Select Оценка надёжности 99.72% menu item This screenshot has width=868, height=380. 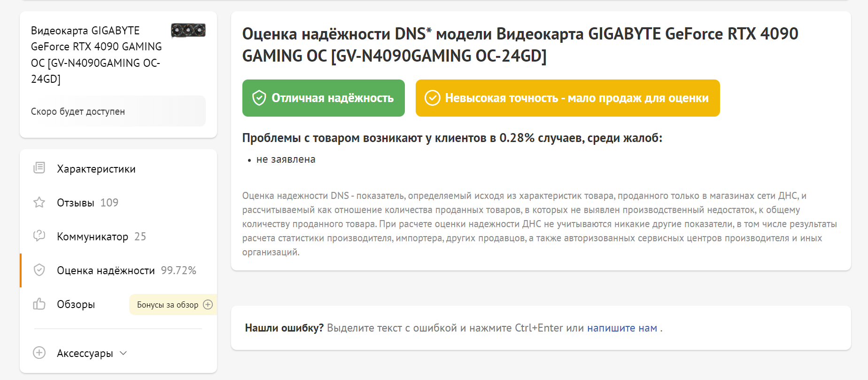pos(118,270)
